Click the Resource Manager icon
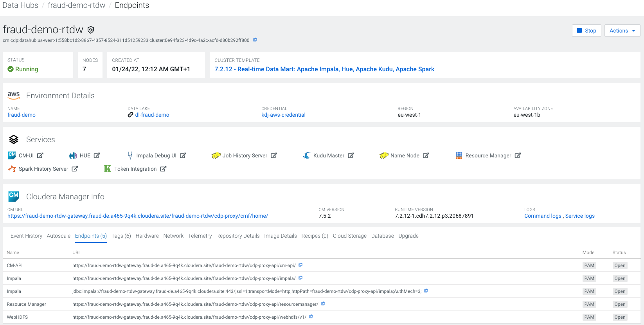Viewport: 644px width, 325px height. [459, 155]
